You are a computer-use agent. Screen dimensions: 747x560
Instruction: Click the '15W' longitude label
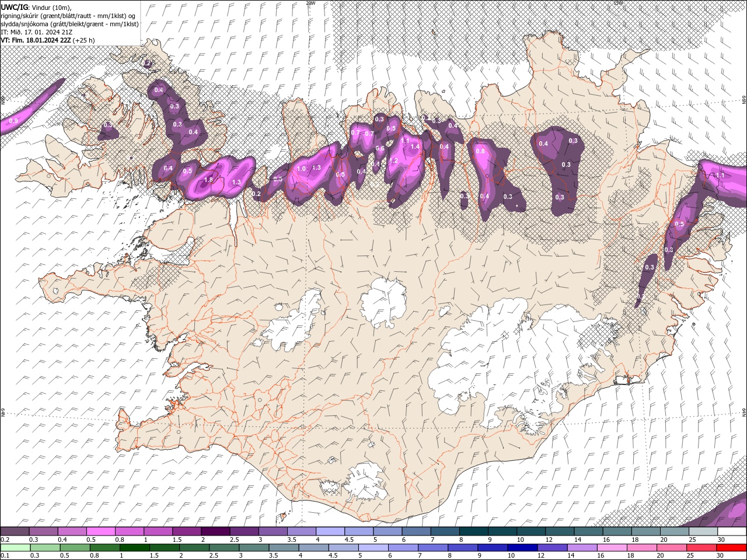point(618,3)
